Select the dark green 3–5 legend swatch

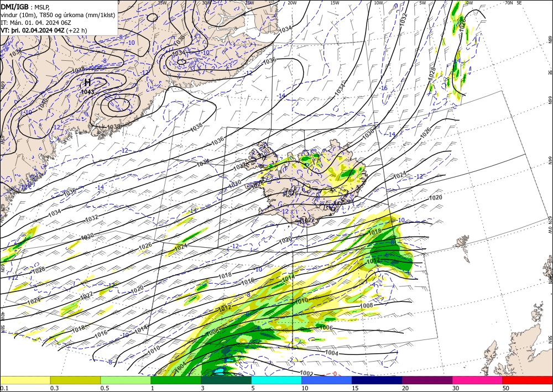point(226,380)
